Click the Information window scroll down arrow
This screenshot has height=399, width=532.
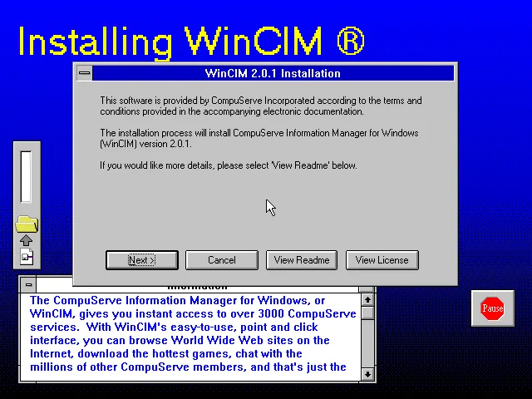(x=367, y=374)
